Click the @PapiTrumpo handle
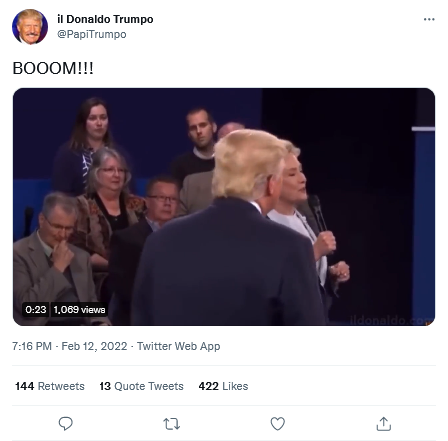This screenshot has width=448, height=441. pyautogui.click(x=92, y=34)
